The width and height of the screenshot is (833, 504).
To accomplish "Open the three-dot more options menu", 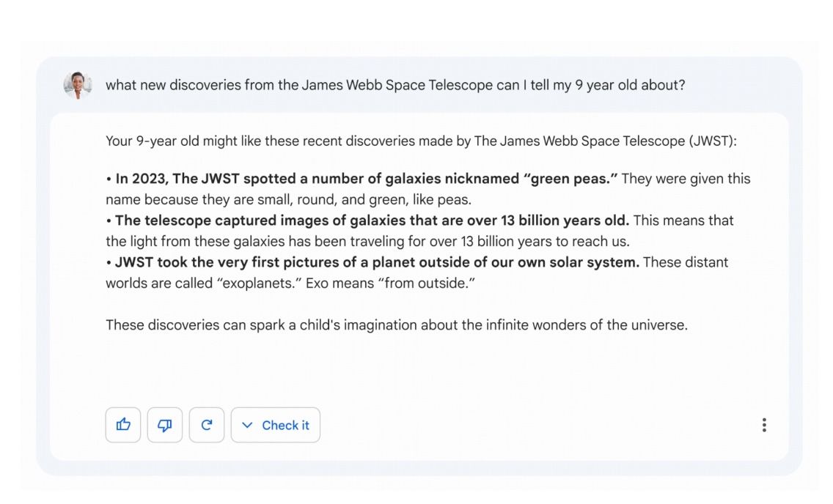I will click(x=764, y=425).
